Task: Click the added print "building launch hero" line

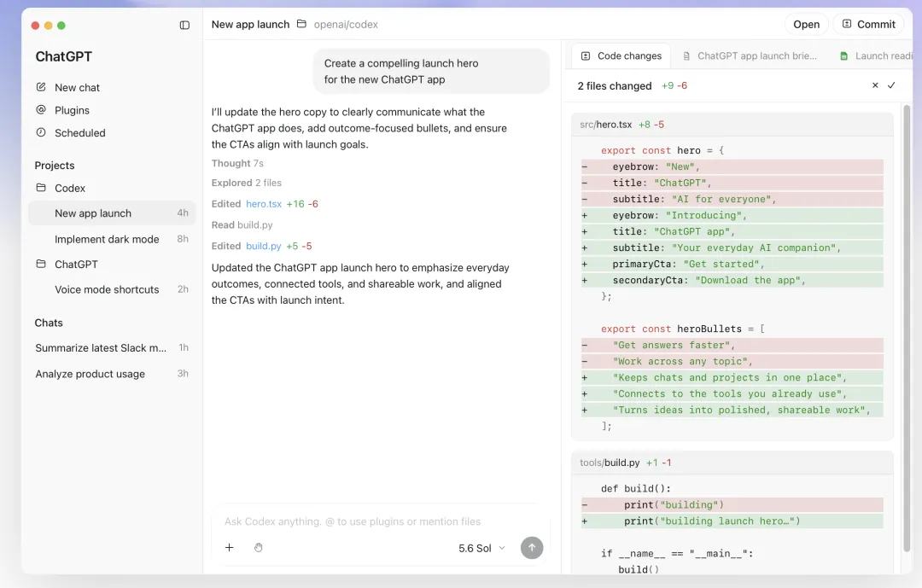Action: 732,521
